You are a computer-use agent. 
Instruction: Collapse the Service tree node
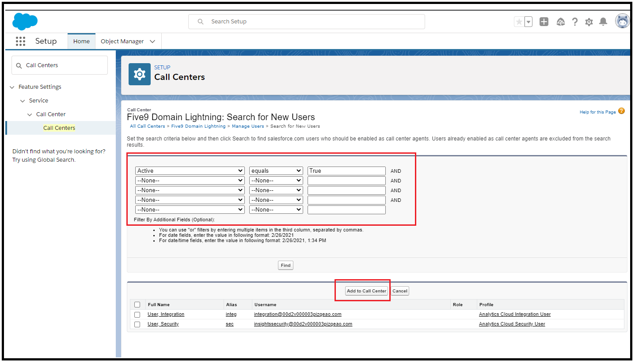point(23,101)
